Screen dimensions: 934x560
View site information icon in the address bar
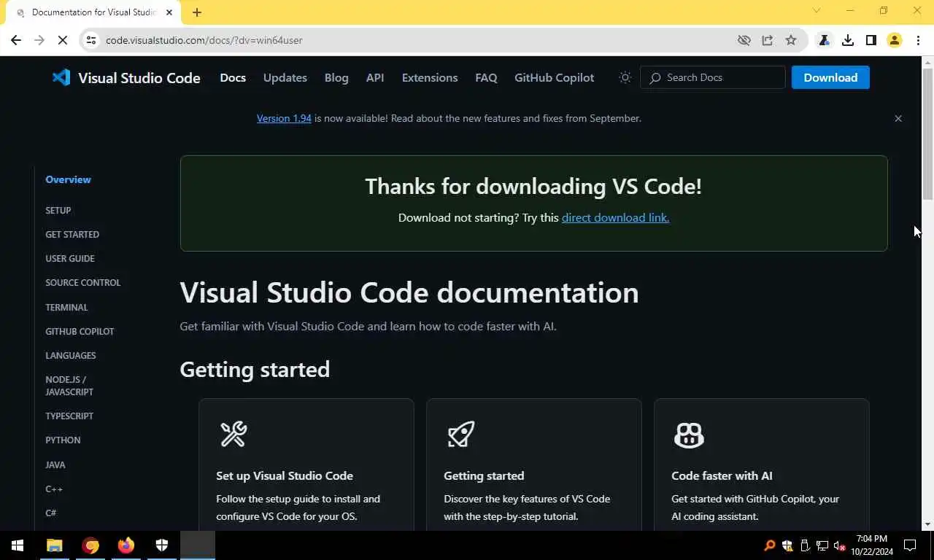click(91, 40)
